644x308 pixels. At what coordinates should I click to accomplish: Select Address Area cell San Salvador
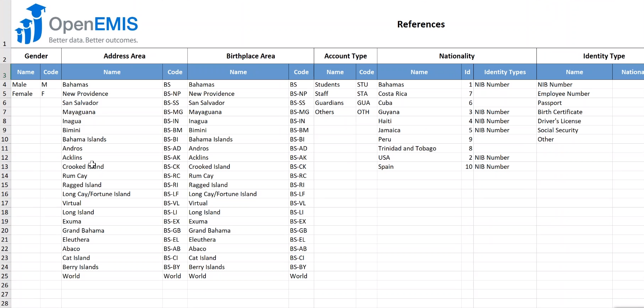tap(112, 103)
